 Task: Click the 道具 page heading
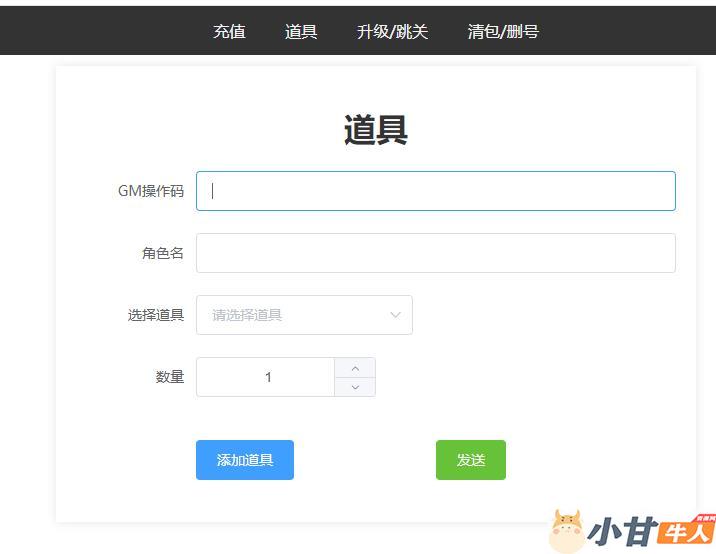pos(375,130)
